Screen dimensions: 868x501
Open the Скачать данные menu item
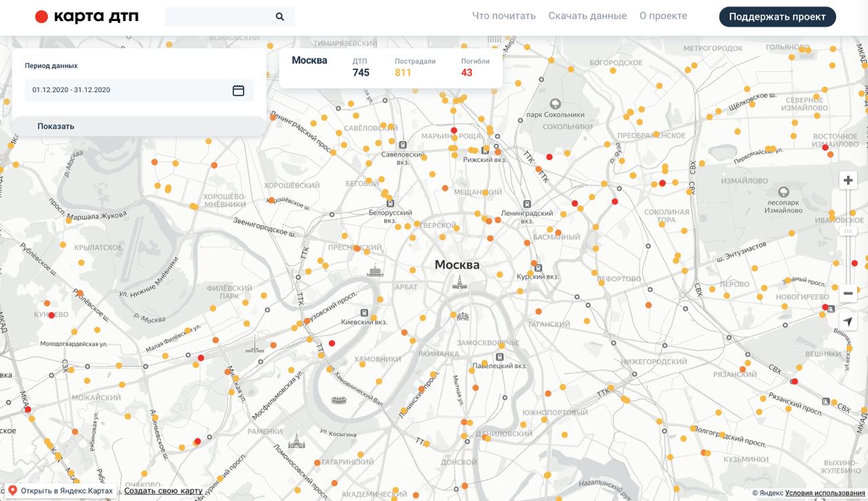point(587,16)
